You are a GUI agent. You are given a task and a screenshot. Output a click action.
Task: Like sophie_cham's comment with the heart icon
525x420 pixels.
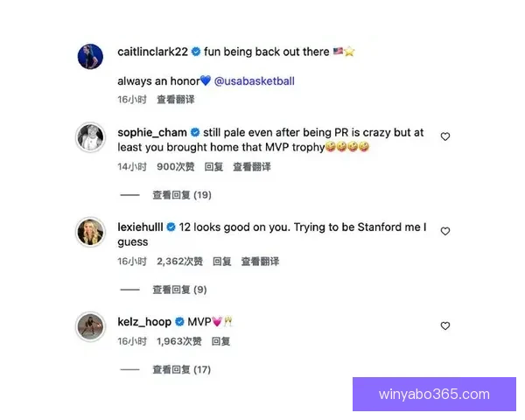pos(445,136)
